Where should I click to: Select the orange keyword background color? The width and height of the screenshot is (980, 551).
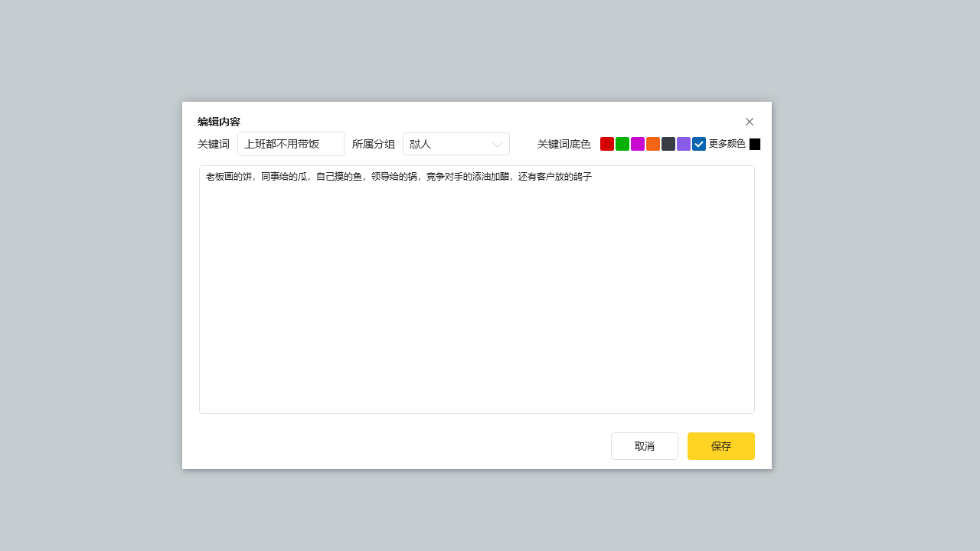653,144
